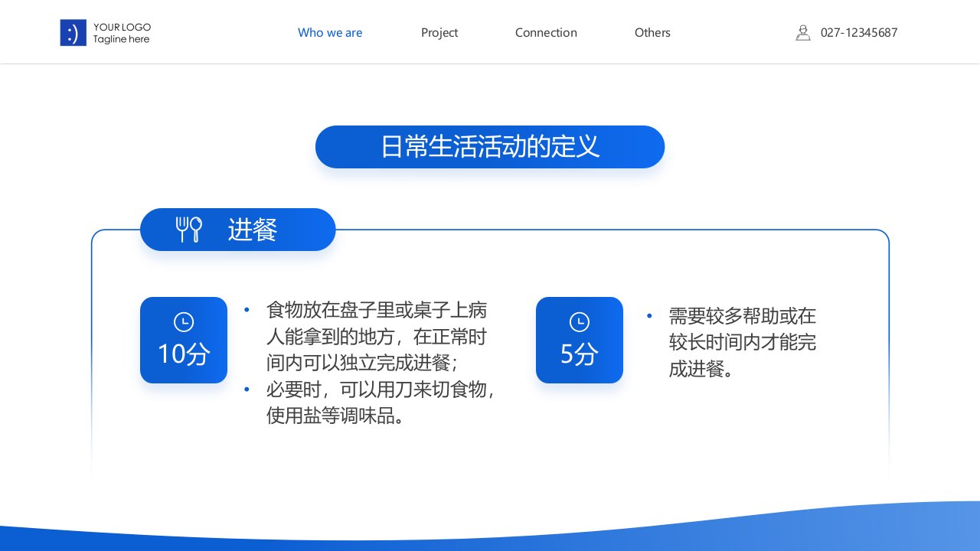Click the clock icon above 5分
This screenshot has height=551, width=980.
tap(580, 322)
